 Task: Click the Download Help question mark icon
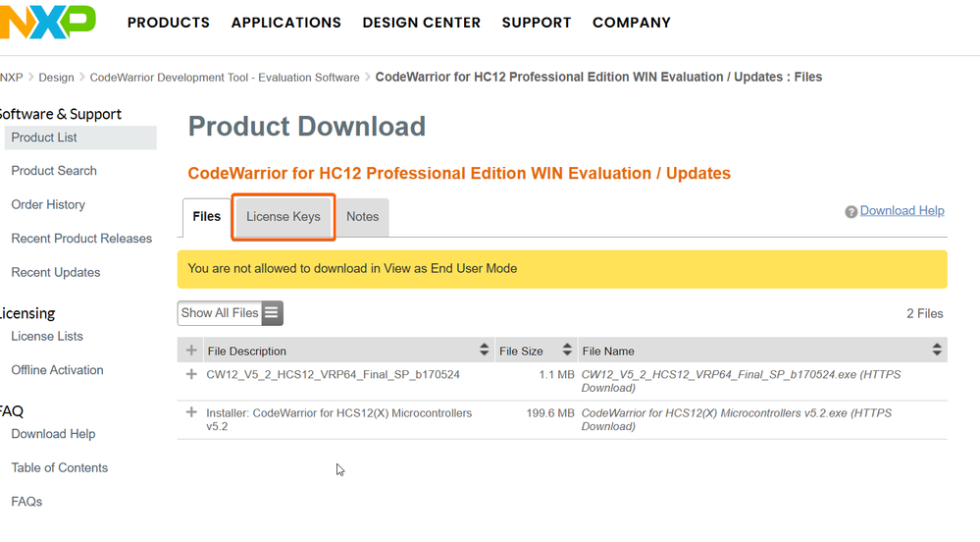click(x=851, y=212)
